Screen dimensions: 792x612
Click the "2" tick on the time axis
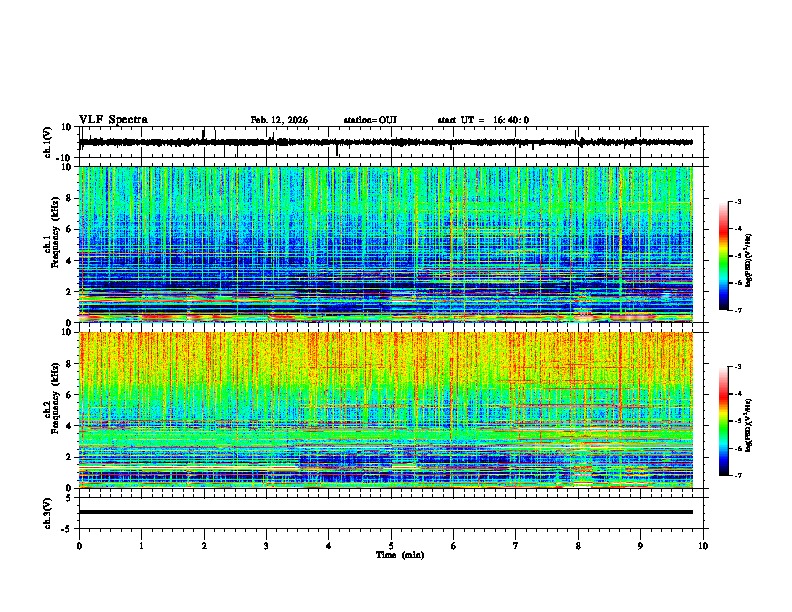coord(204,546)
